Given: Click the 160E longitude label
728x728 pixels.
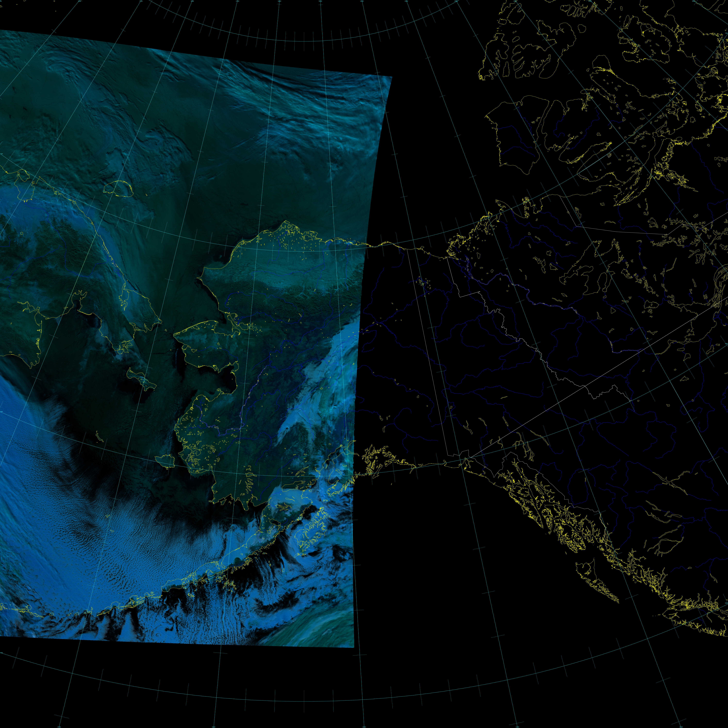Looking at the screenshot, I should 79,1.
